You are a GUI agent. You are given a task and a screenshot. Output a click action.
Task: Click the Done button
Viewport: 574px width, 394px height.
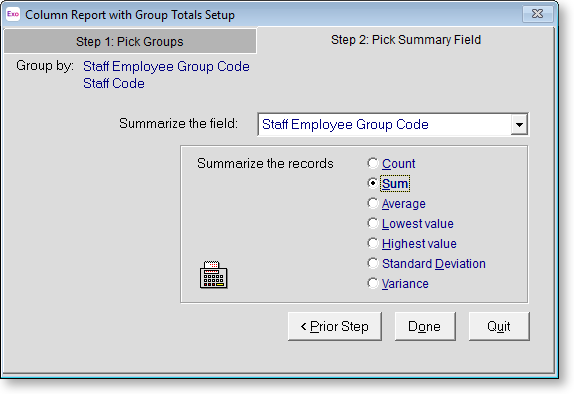click(425, 326)
